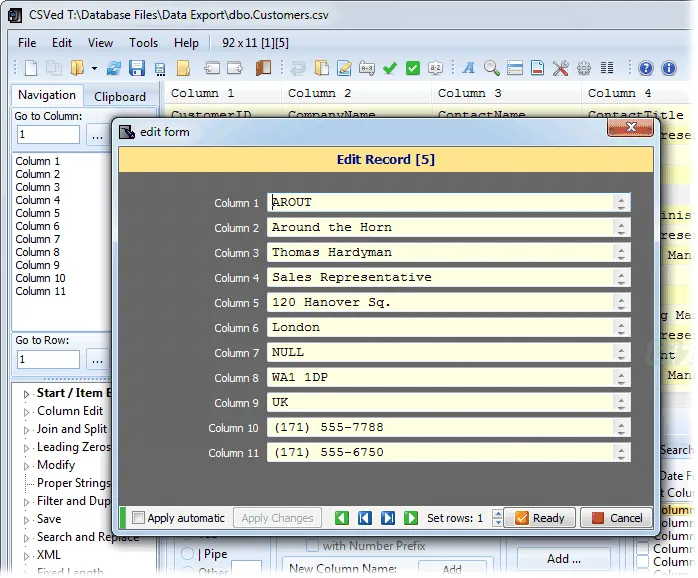
Task: Expand the Filter and Dup tree node
Action: pyautogui.click(x=26, y=502)
